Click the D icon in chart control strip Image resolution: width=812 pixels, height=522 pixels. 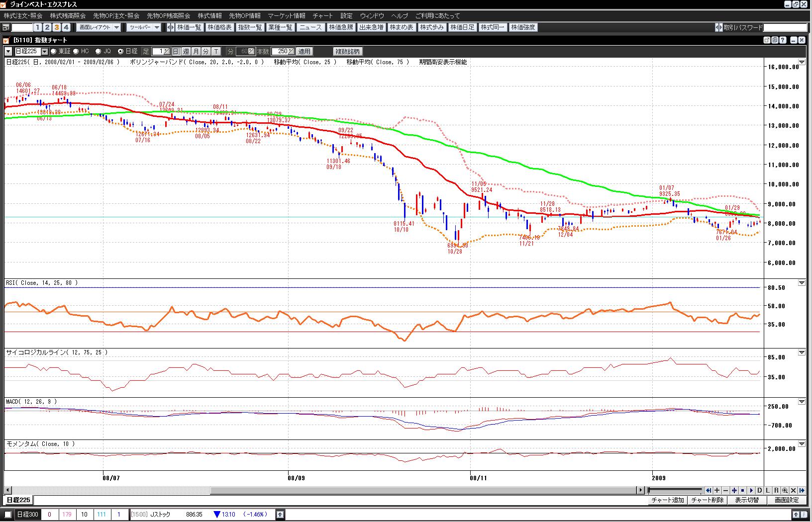click(x=760, y=490)
